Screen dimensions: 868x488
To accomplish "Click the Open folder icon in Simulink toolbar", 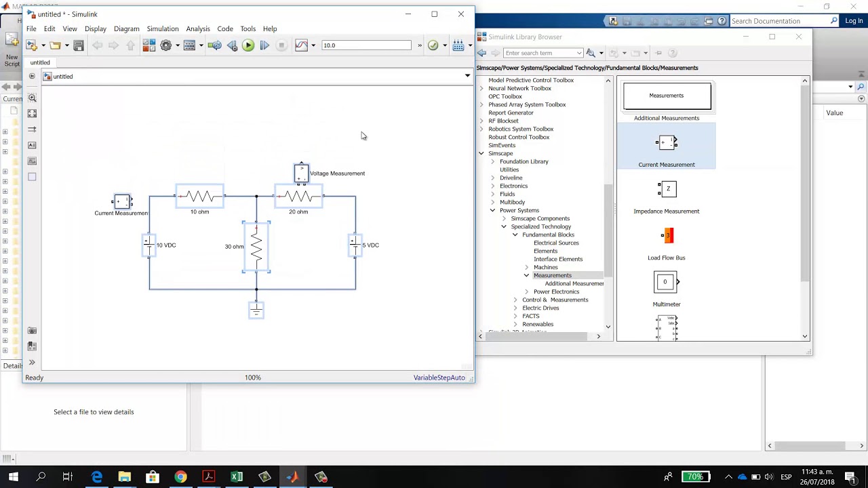I will (x=54, y=45).
